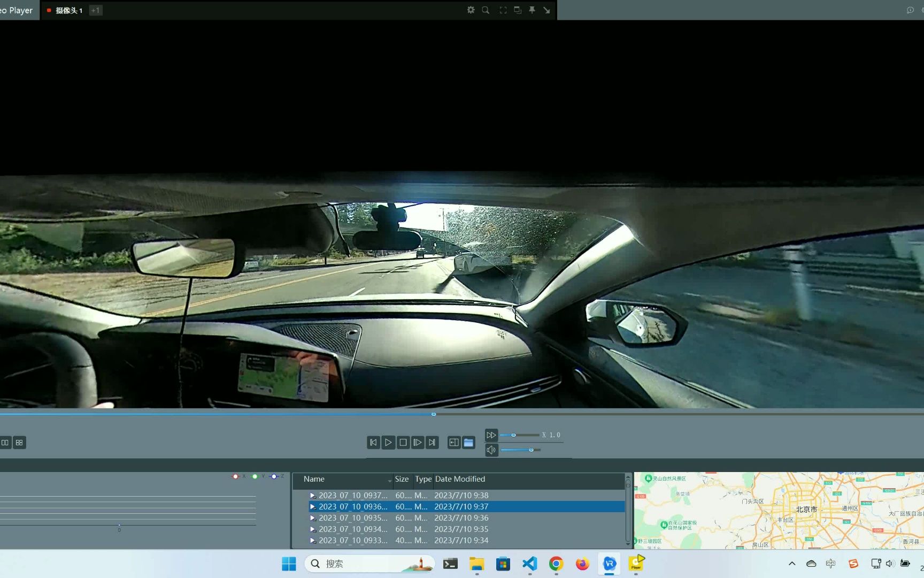Click the Stop playback button
This screenshot has width=924, height=578.
coord(403,443)
